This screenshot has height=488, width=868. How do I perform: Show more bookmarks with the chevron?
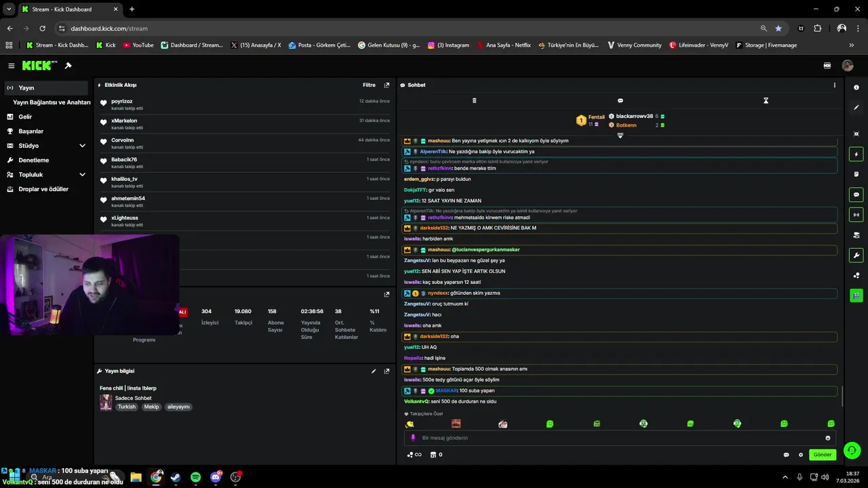(x=851, y=45)
